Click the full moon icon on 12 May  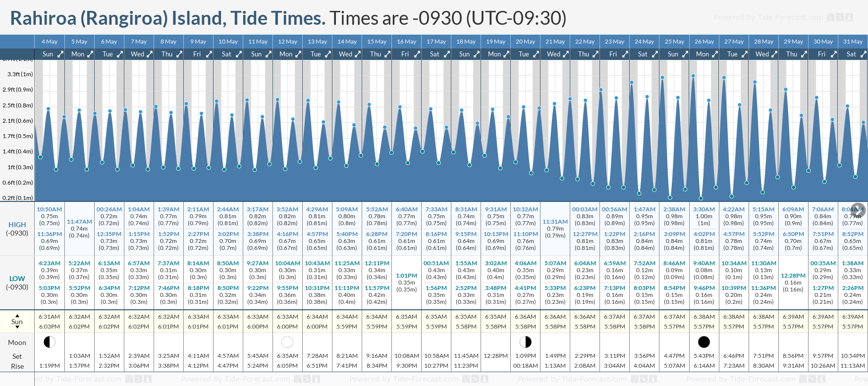[x=287, y=342]
